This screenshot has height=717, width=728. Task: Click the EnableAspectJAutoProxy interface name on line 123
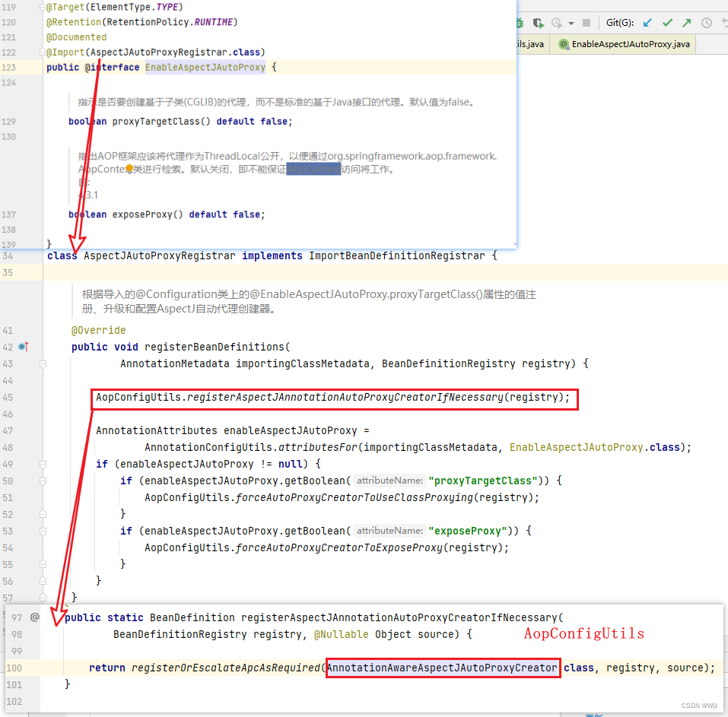pos(205,68)
